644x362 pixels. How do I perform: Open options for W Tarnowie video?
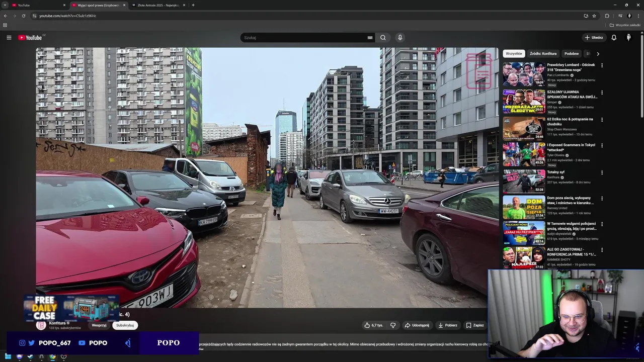tap(602, 224)
